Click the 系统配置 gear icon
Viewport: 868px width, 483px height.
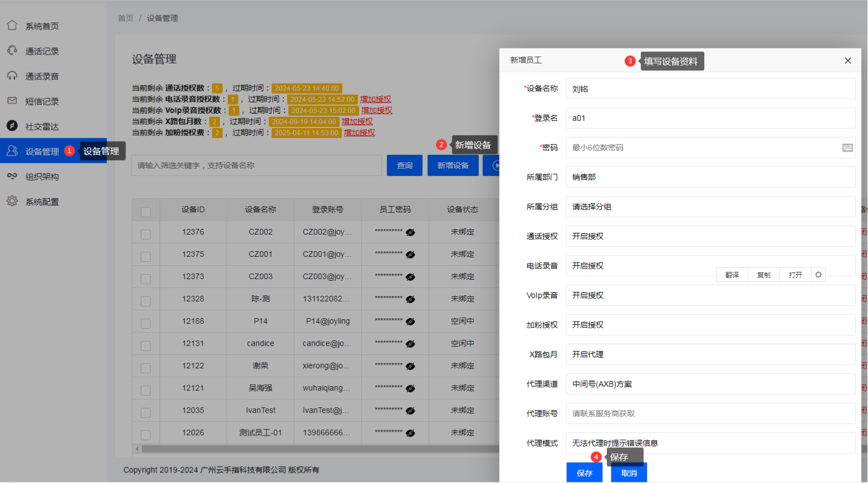pyautogui.click(x=12, y=201)
